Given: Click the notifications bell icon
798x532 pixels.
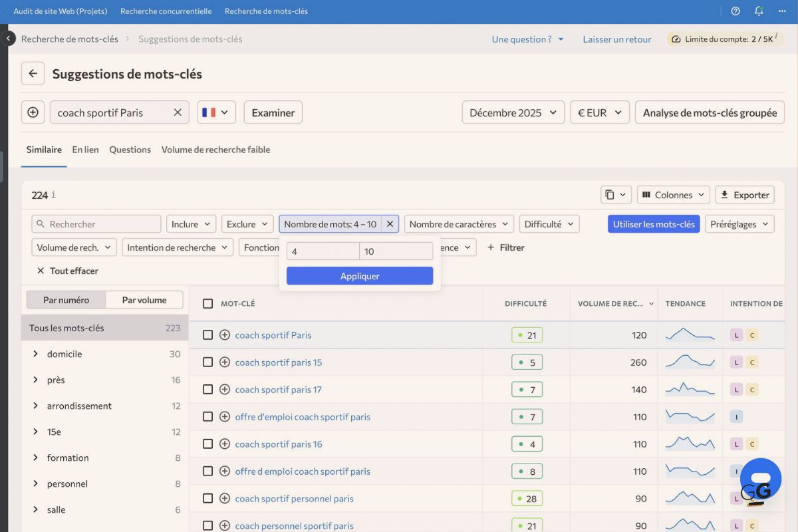Looking at the screenshot, I should (758, 11).
